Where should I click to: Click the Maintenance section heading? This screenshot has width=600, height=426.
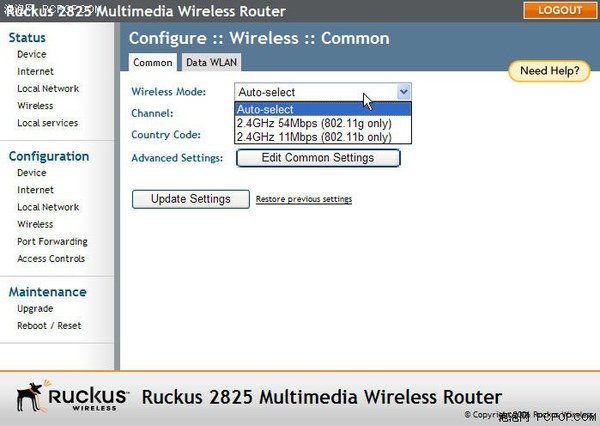click(48, 292)
